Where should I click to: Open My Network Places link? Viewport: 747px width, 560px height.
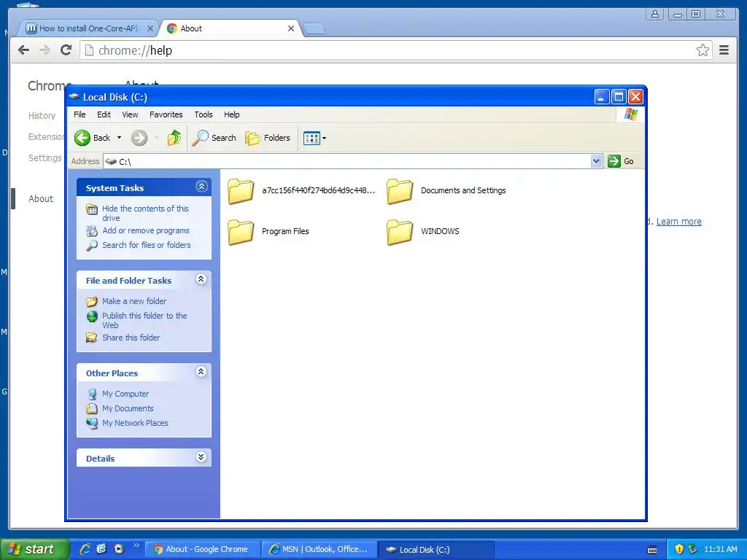(135, 423)
